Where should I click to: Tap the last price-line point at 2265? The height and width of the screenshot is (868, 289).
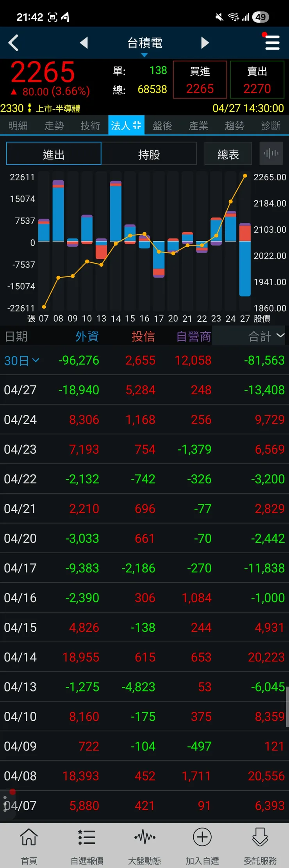pyautogui.click(x=245, y=176)
